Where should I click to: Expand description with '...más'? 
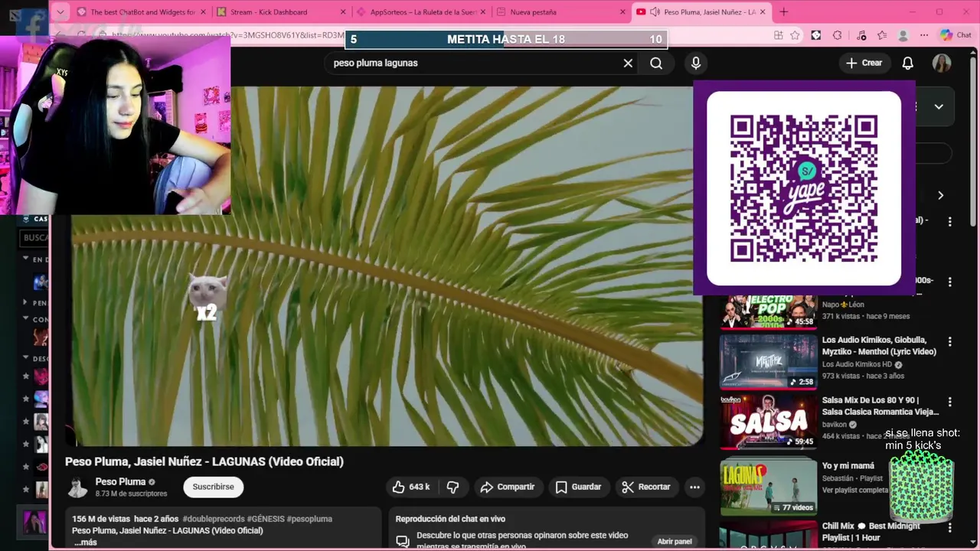pyautogui.click(x=85, y=542)
